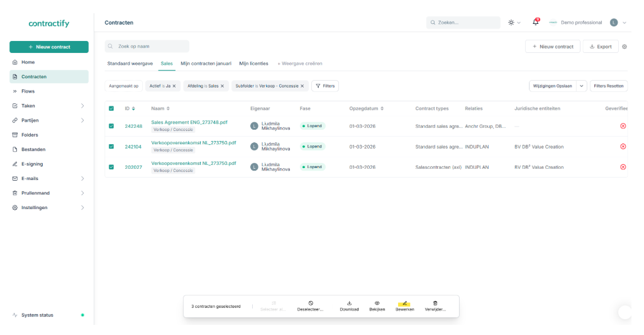Click the Download icon in selection bar
The height and width of the screenshot is (335, 644).
point(349,304)
